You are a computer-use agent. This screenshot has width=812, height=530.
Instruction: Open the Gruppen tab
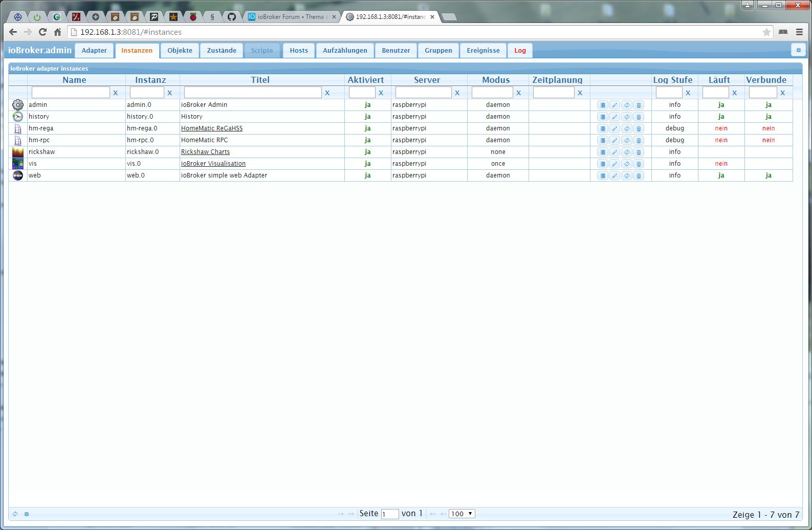[x=438, y=50]
